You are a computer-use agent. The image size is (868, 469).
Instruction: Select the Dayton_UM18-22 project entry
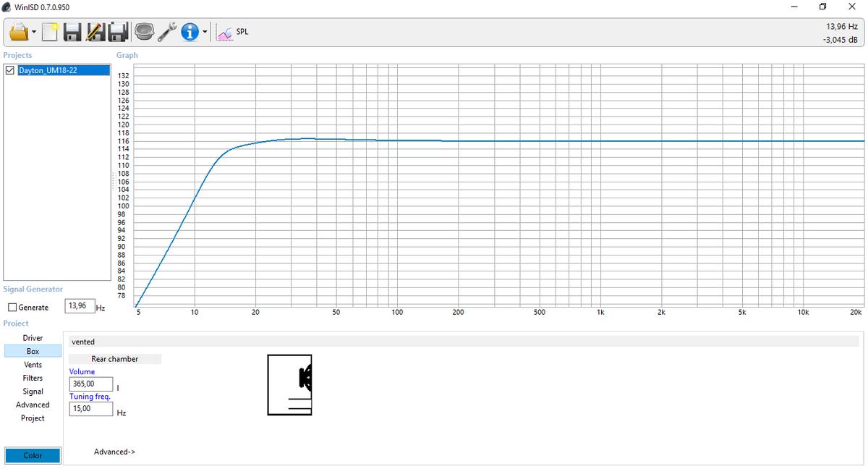(64, 70)
